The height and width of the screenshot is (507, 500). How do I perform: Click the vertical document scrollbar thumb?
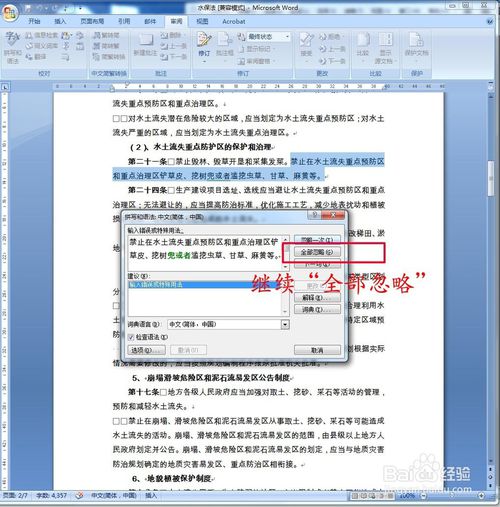click(x=491, y=178)
